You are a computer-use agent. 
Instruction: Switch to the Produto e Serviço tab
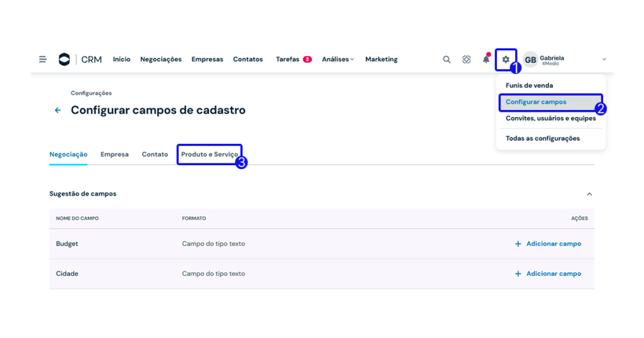pos(209,155)
